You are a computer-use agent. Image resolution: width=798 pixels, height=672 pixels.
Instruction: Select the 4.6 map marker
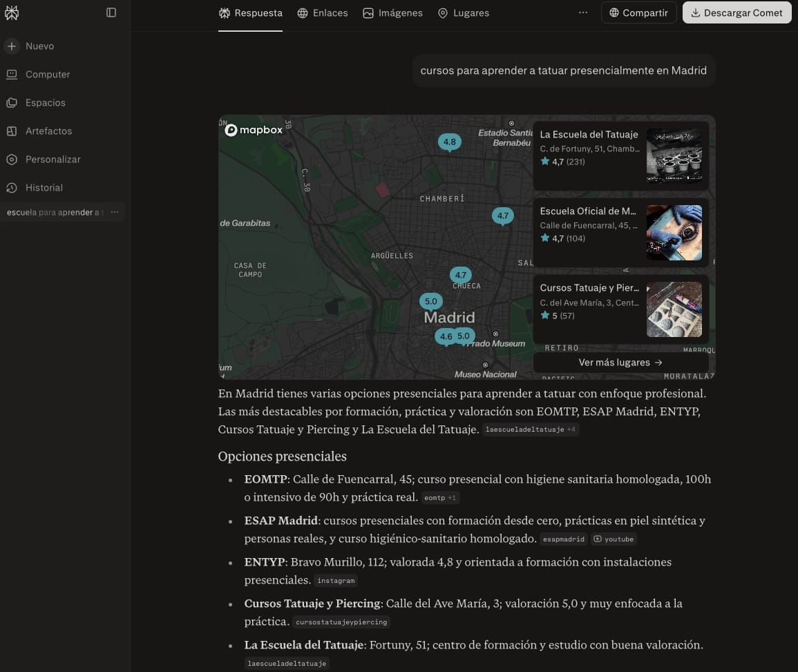click(446, 337)
